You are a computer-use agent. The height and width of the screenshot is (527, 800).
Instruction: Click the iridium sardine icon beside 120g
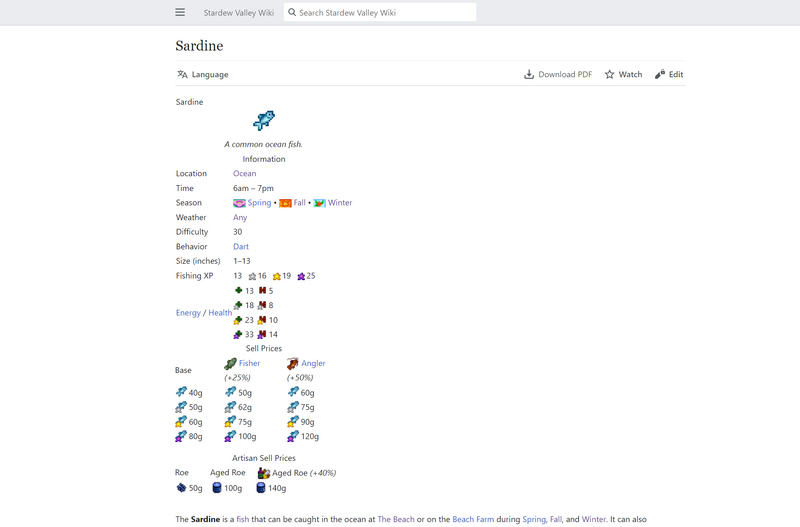pos(292,436)
